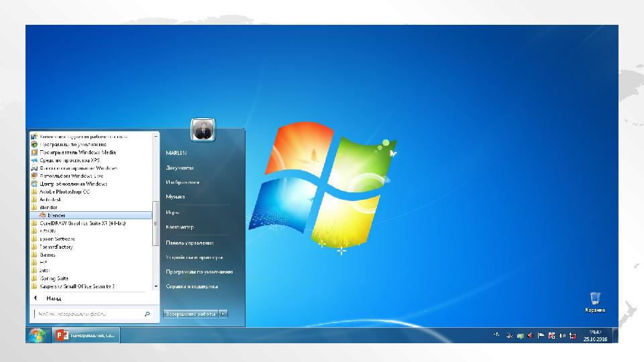Open Игры from the Start menu

coord(172,213)
